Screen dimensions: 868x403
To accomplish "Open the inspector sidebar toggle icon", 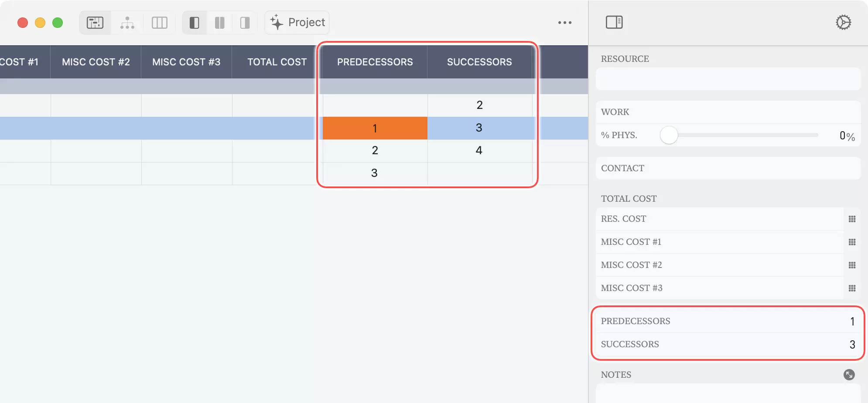I will click(614, 22).
